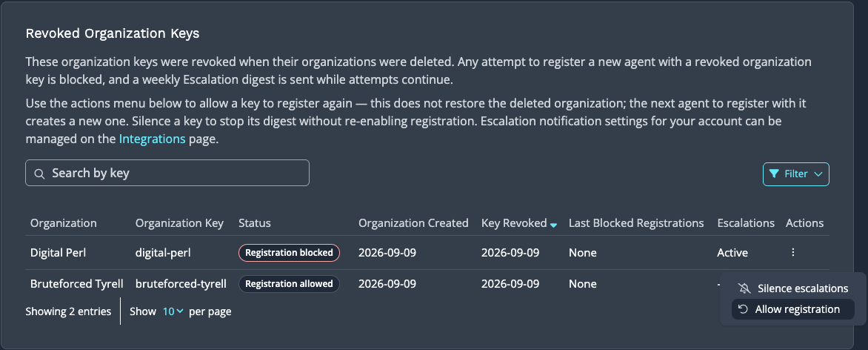This screenshot has width=868, height=350.
Task: Sort by Organization Created column header
Action: click(x=413, y=223)
